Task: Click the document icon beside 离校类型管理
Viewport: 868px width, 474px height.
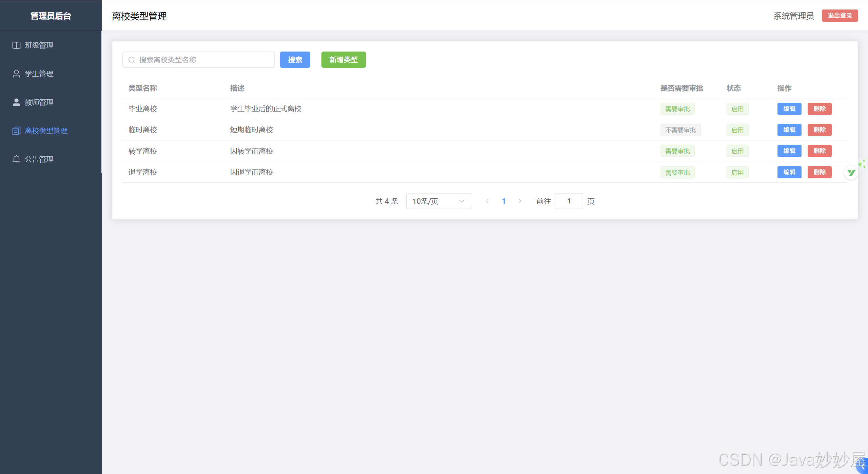Action: point(16,131)
